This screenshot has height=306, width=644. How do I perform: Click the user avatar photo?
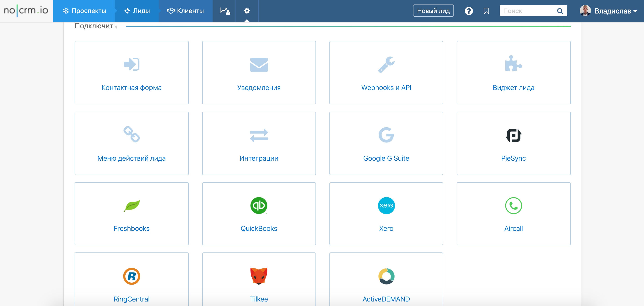(585, 11)
